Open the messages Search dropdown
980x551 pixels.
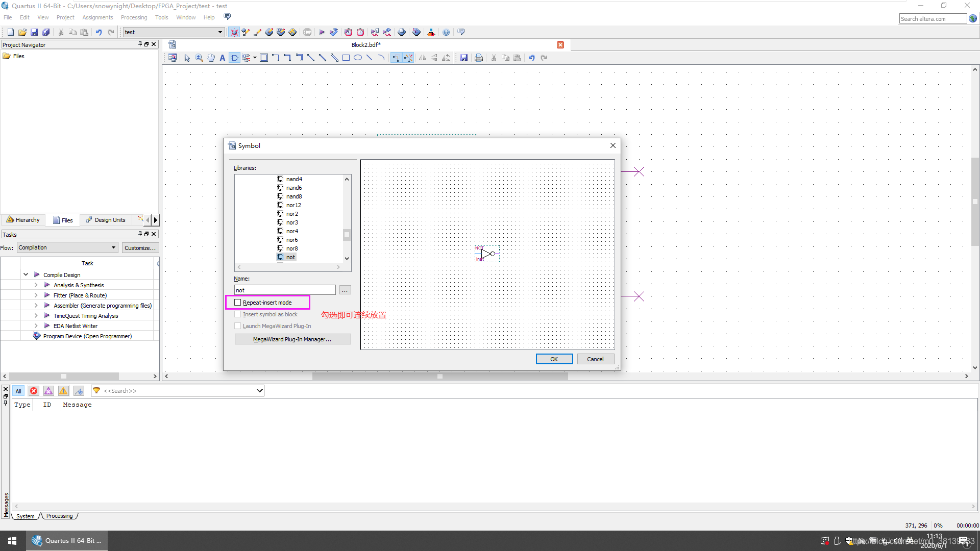point(259,391)
